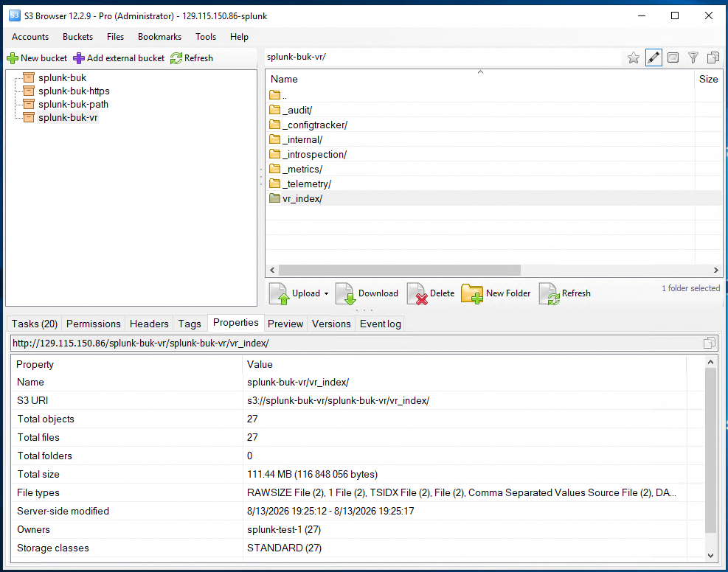Click the Download button
The height and width of the screenshot is (572, 728).
(367, 293)
